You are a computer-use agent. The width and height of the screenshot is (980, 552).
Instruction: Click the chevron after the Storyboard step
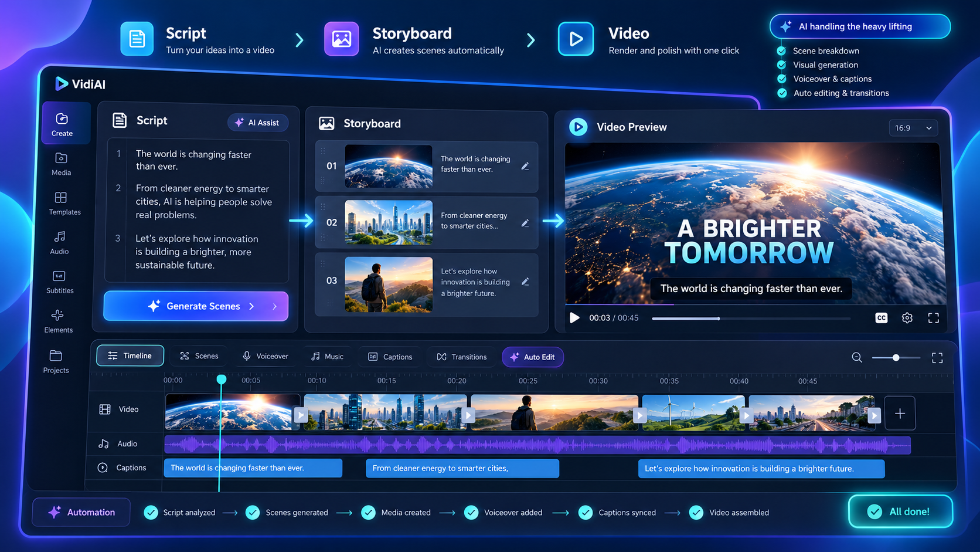[531, 40]
